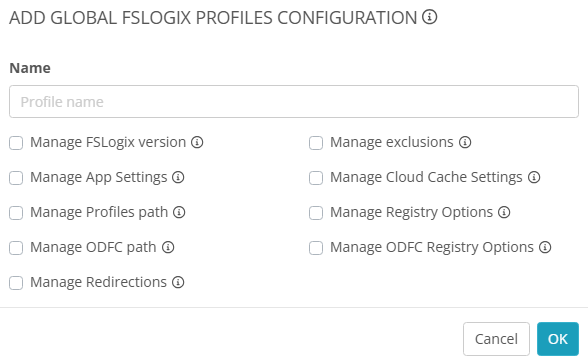Screen dimensions: 588x364
Task: Show info for Manage Registry Options
Action: (504, 213)
